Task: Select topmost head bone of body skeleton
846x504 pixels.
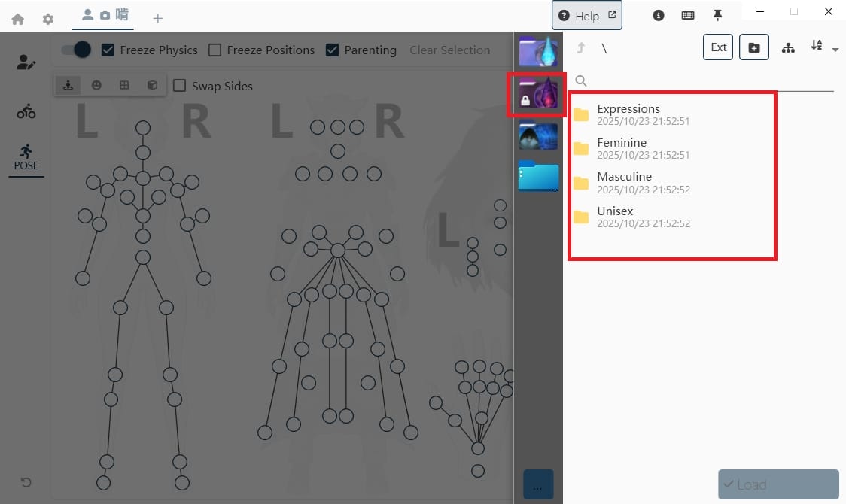Action: coord(143,128)
